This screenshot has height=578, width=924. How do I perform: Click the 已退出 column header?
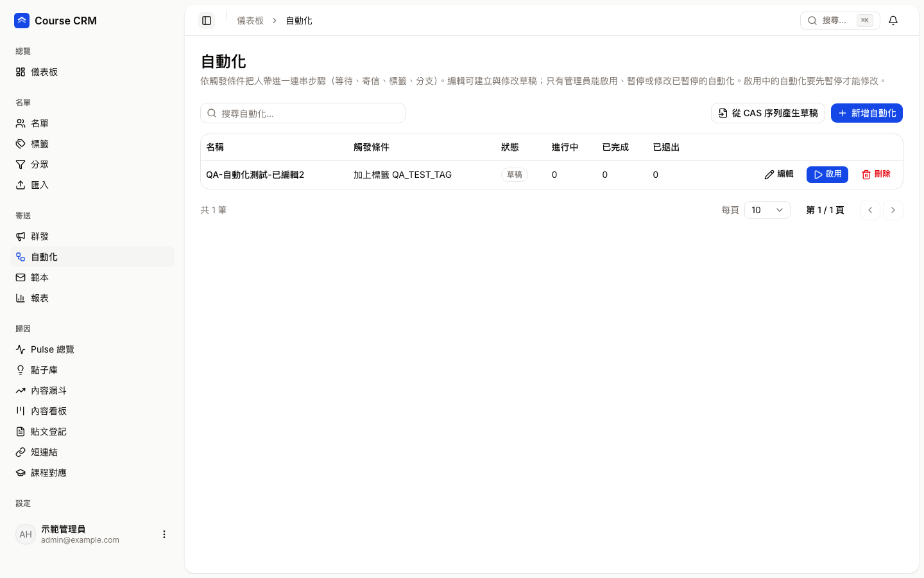[666, 147]
